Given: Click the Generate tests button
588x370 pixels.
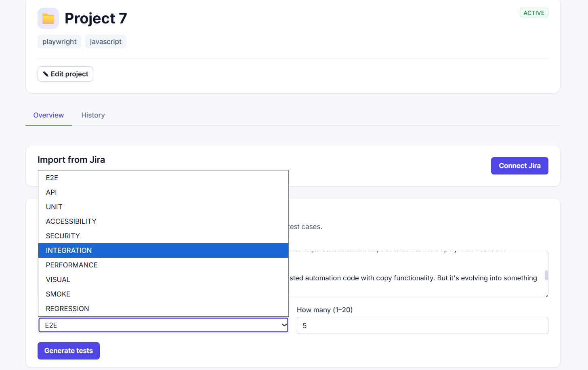Looking at the screenshot, I should pos(69,351).
